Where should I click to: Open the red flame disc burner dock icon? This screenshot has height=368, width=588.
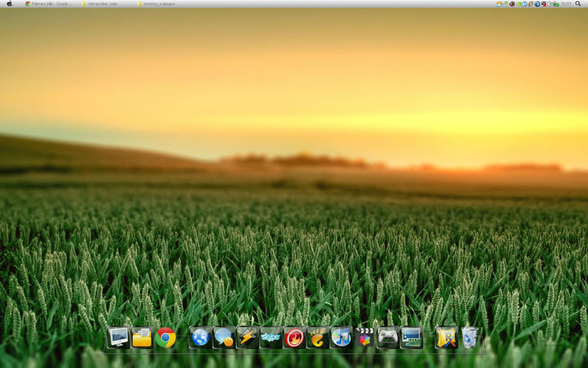coord(294,337)
